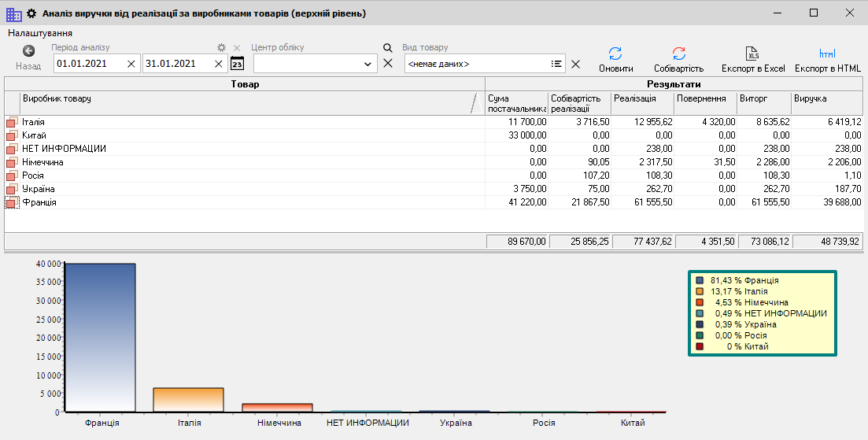Clear the start date 01.01.2021
The width and height of the screenshot is (868, 440).
[131, 64]
